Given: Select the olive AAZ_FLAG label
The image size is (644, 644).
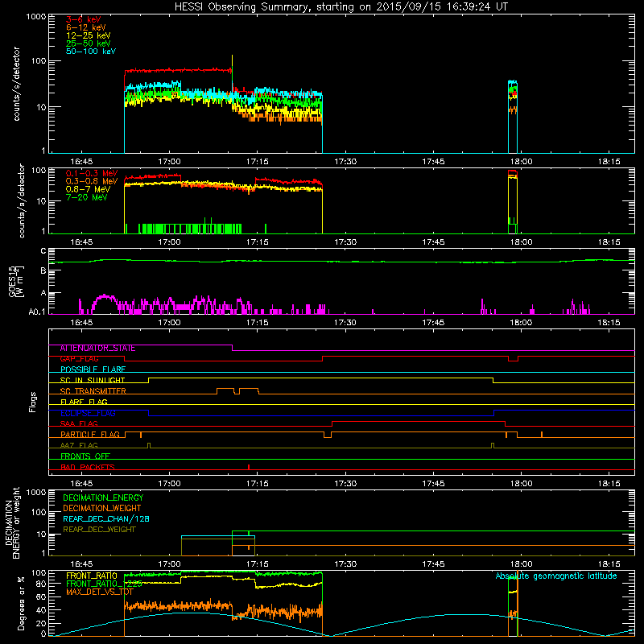Looking at the screenshot, I should 79,445.
